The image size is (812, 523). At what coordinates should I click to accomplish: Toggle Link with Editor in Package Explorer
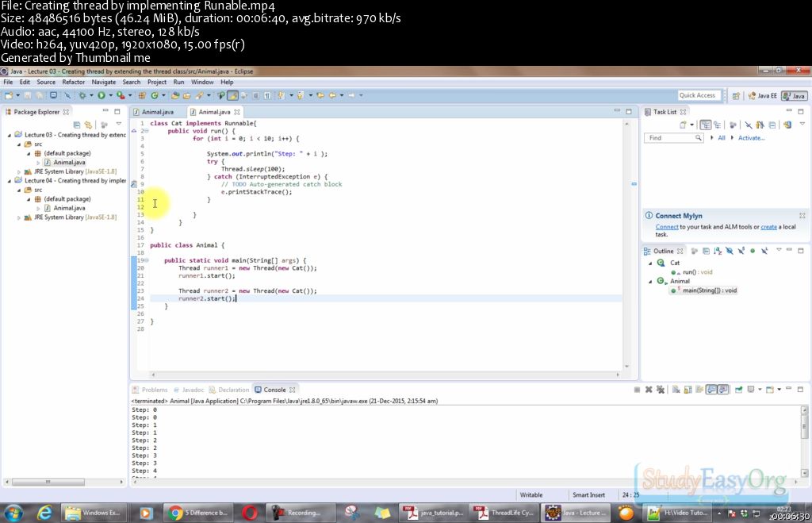coord(89,125)
